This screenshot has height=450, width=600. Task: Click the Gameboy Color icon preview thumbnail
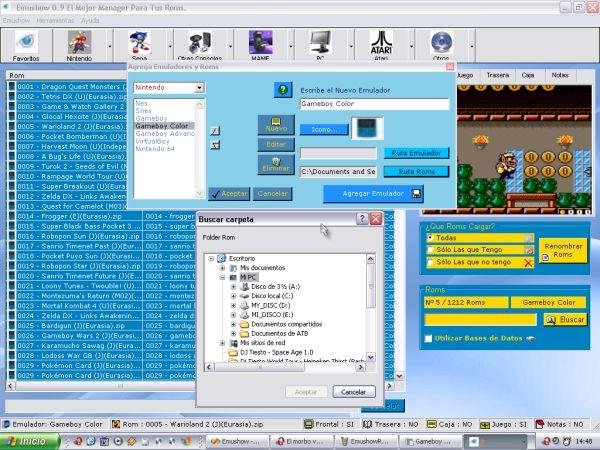pos(367,128)
